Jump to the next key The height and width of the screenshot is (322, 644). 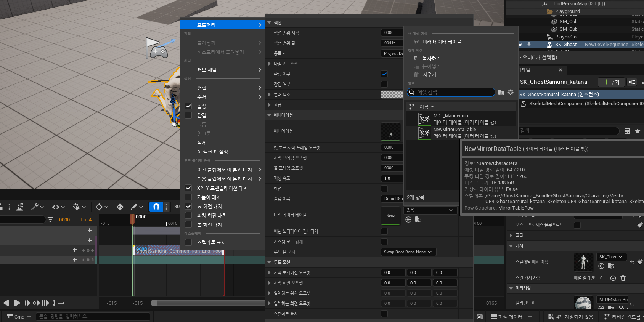[36, 303]
